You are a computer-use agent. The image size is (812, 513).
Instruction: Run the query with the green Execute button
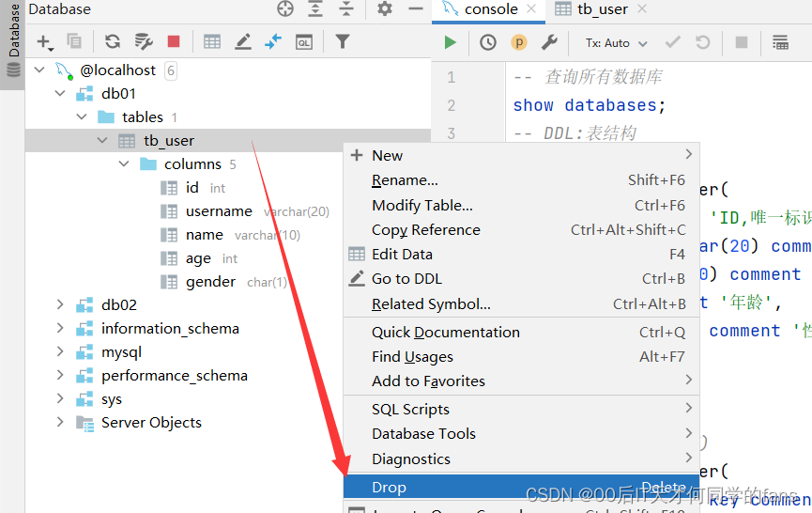point(450,42)
